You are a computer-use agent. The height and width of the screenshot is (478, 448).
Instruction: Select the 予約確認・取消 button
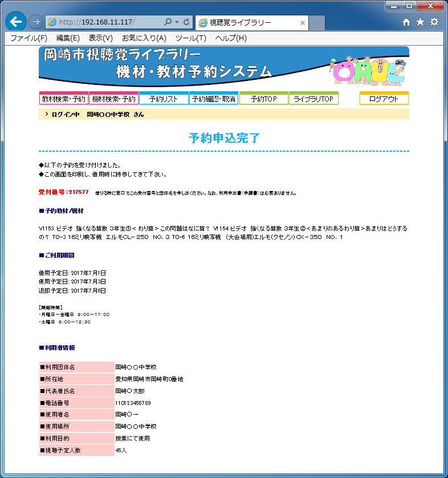(214, 99)
